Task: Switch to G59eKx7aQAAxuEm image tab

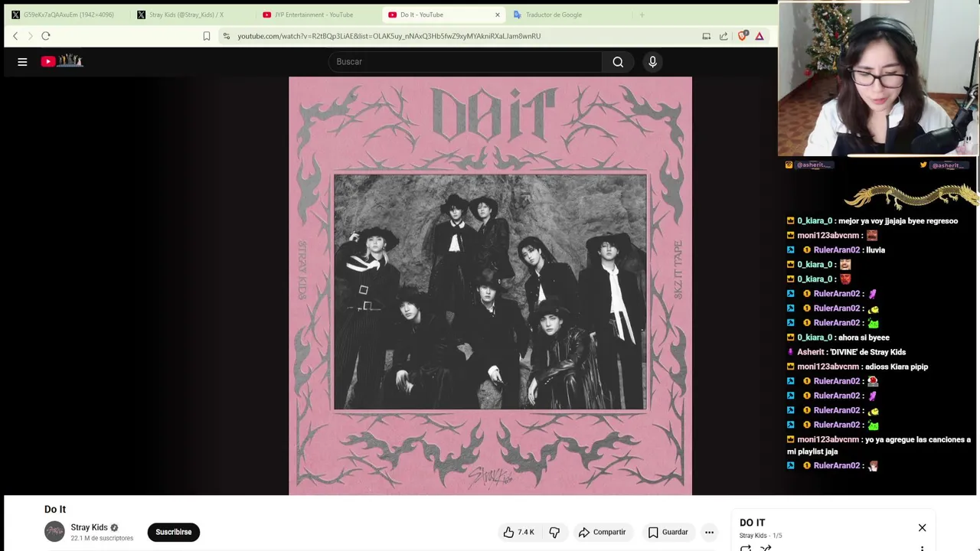Action: click(67, 15)
